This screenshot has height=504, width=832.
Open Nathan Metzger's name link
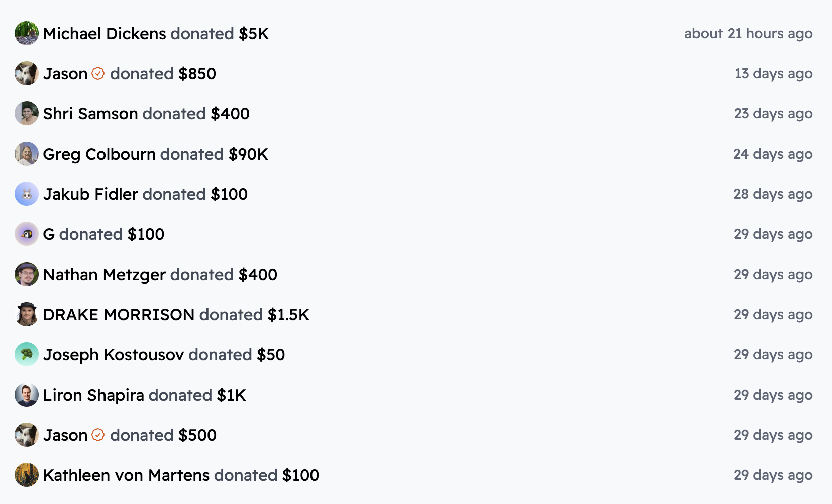point(105,275)
